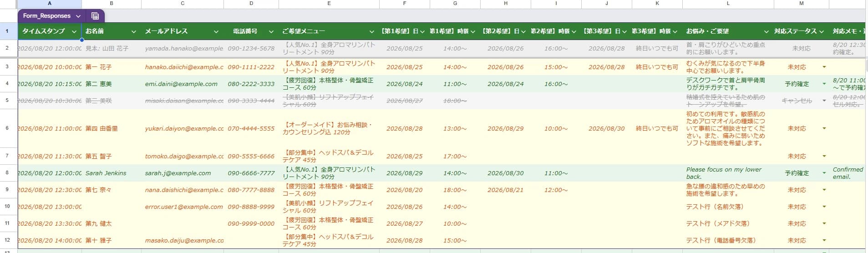The image size is (868, 253).
Task: Open the タイムスタンプ column filter arrow
Action: [x=74, y=31]
